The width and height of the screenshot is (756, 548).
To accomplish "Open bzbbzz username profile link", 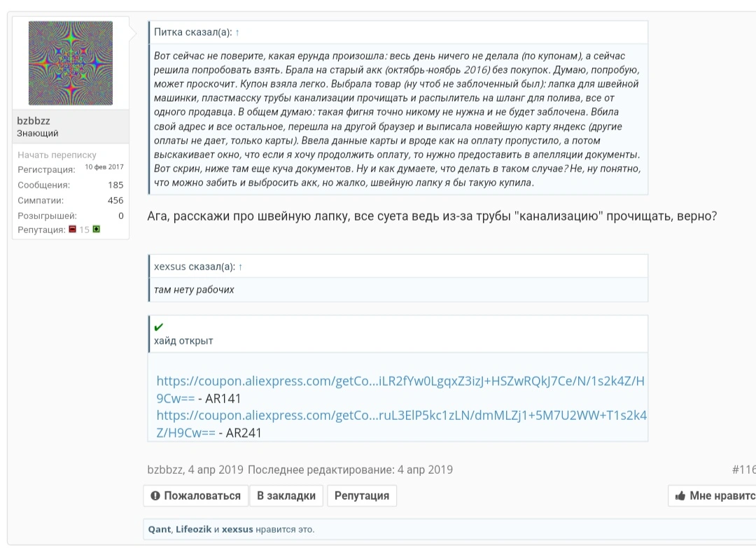I will pyautogui.click(x=34, y=121).
